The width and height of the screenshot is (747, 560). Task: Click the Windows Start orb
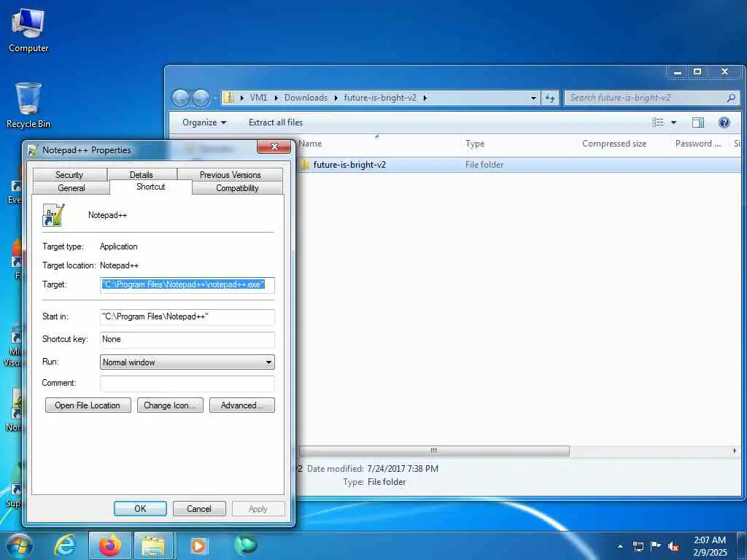[20, 545]
